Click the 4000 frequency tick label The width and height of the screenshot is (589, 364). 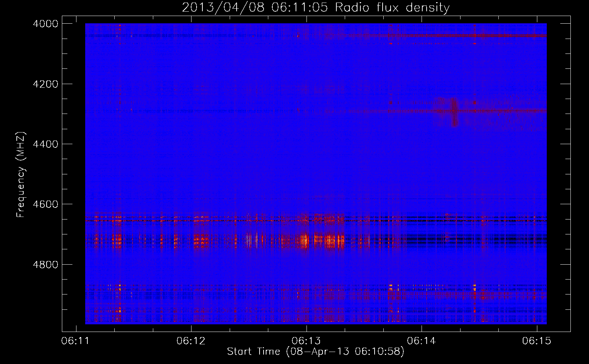pos(46,24)
